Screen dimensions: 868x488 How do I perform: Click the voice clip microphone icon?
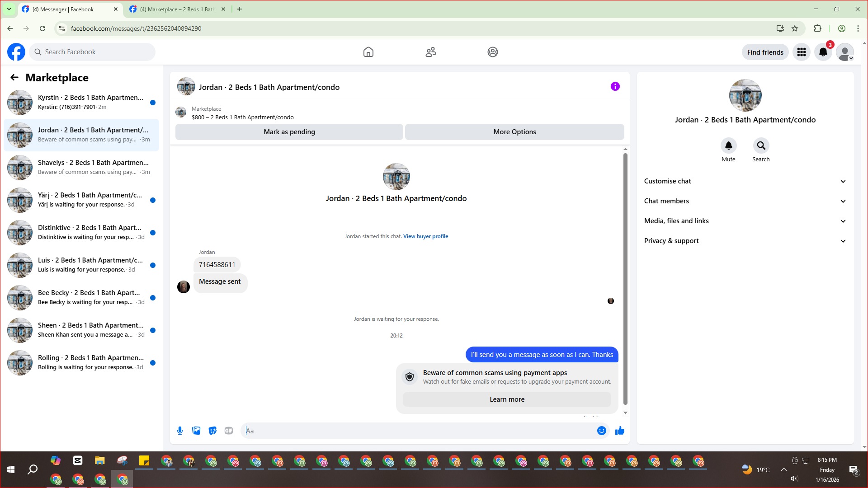(180, 431)
